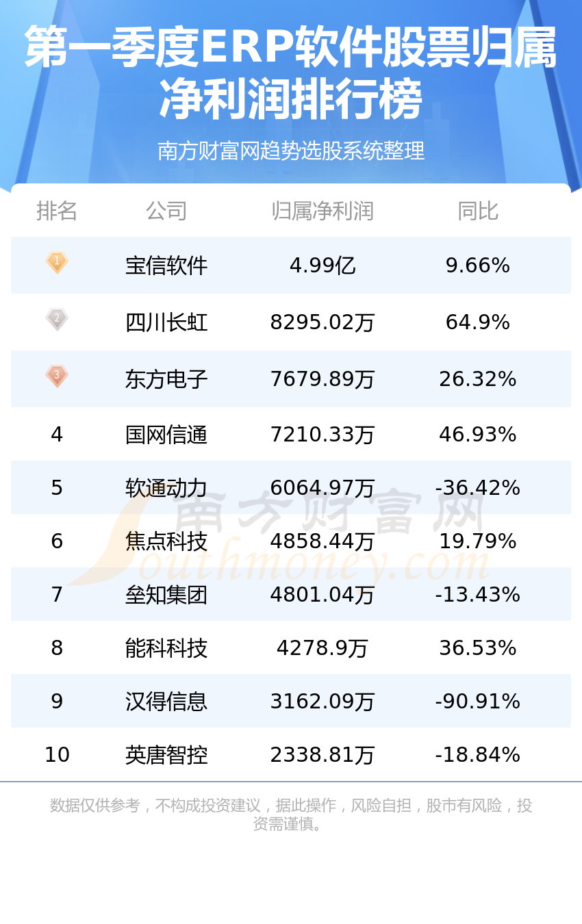The width and height of the screenshot is (582, 924).
Task: Select the 公司 column header
Action: click(x=166, y=211)
